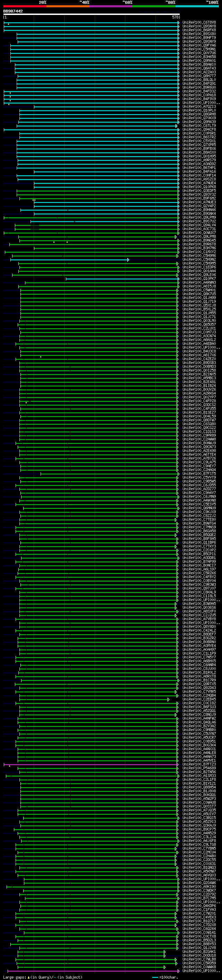The image size is (222, 980).
Task: Open hit UniRef100_Q94CF8
Action: click(x=199, y=129)
